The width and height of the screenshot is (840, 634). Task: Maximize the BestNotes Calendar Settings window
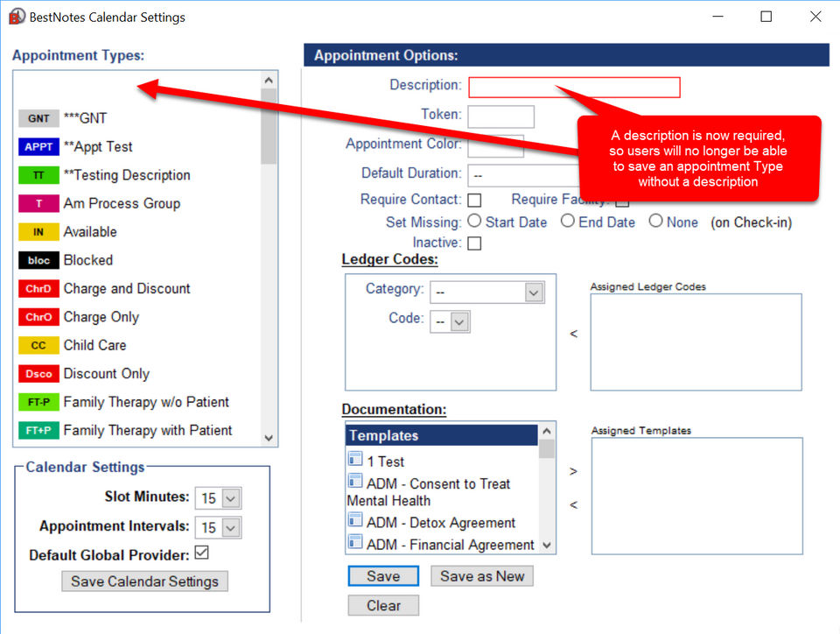pyautogui.click(x=766, y=17)
